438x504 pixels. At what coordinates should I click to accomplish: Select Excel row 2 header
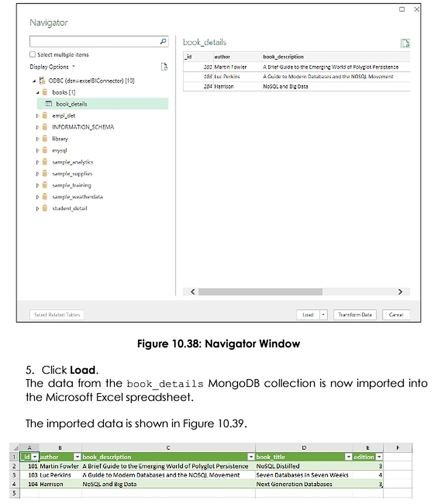tap(14, 466)
